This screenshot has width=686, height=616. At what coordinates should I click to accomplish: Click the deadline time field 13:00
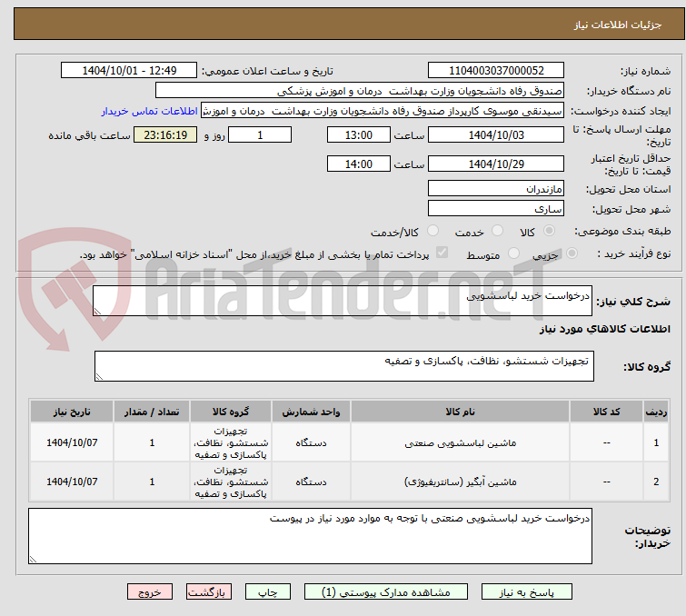358,134
